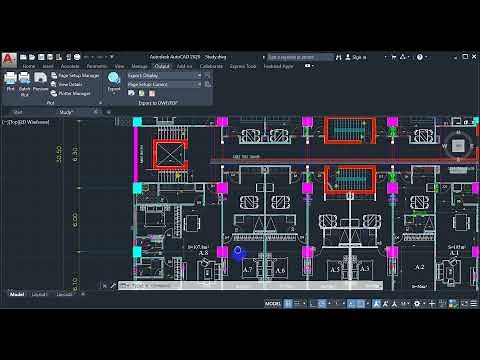Click in the help search input field
Image resolution: width=480 pixels, height=360 pixels.
tap(300, 57)
